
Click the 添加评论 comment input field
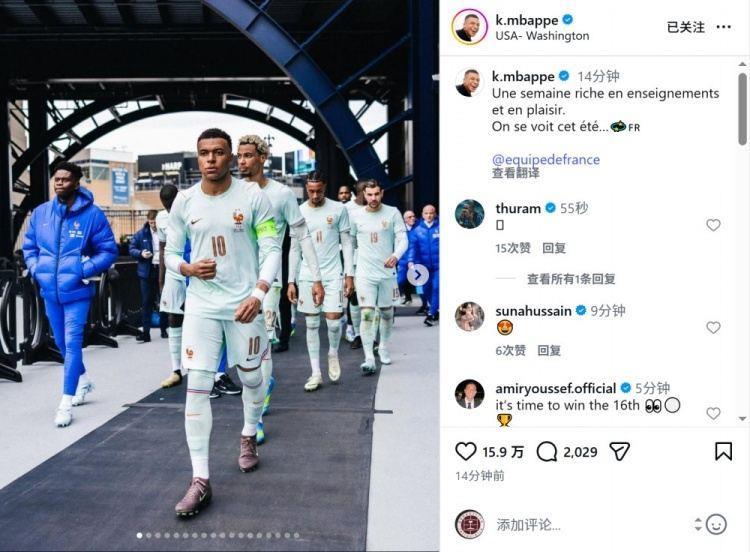(591, 525)
